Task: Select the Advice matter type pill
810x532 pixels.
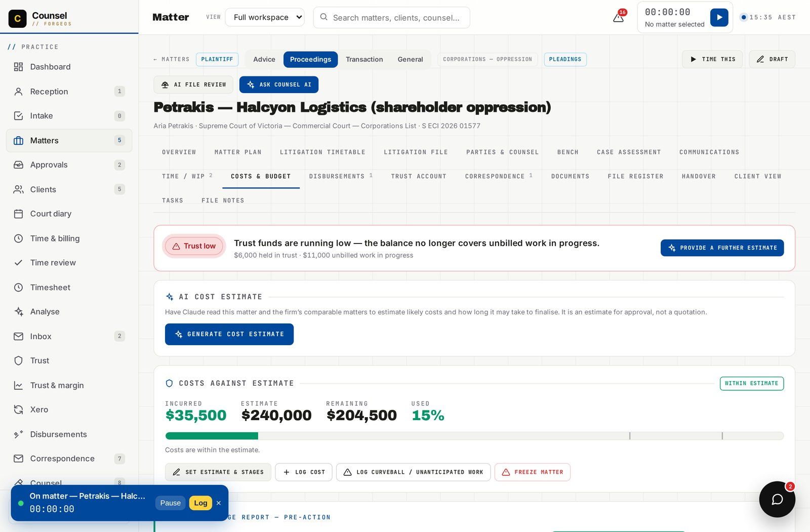Action: coord(264,59)
